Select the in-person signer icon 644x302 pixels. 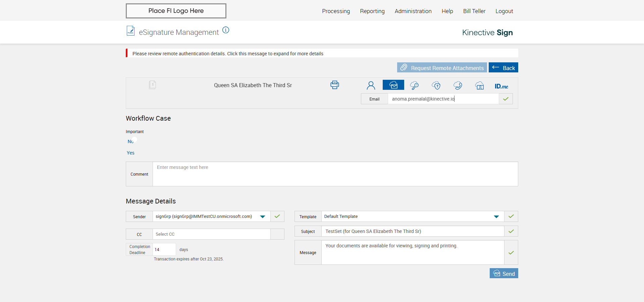coord(371,85)
